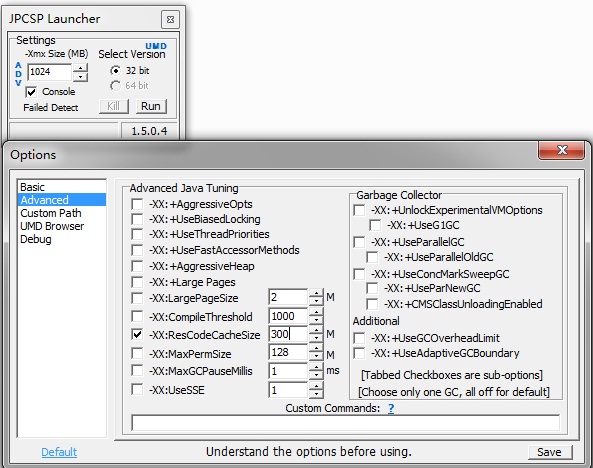
Task: Enable -XX:+UseThreadPriorities checkbox
Action: [x=137, y=234]
